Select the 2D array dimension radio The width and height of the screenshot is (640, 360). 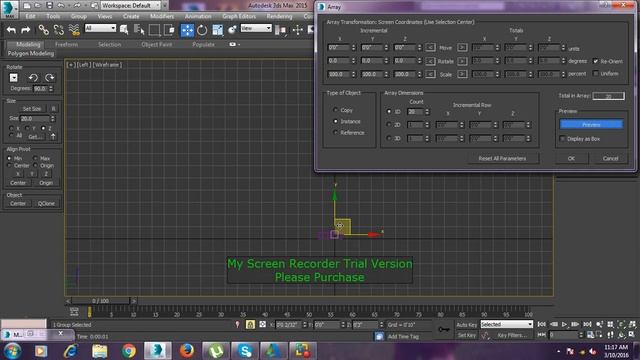coord(389,124)
